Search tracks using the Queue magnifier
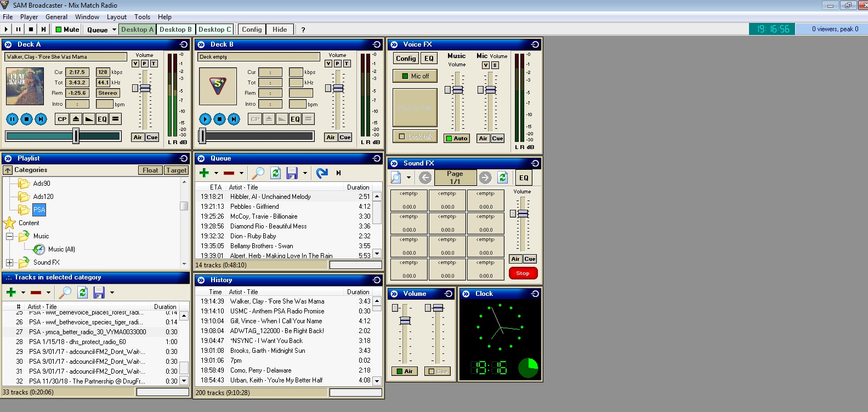This screenshot has width=868, height=412. point(258,173)
